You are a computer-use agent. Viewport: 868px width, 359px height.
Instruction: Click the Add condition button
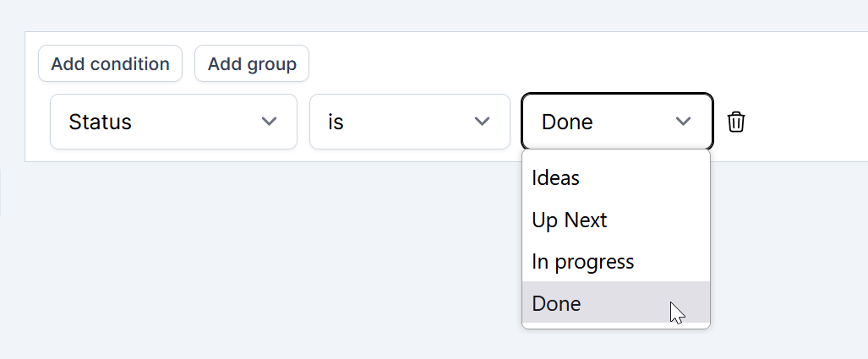point(110,64)
